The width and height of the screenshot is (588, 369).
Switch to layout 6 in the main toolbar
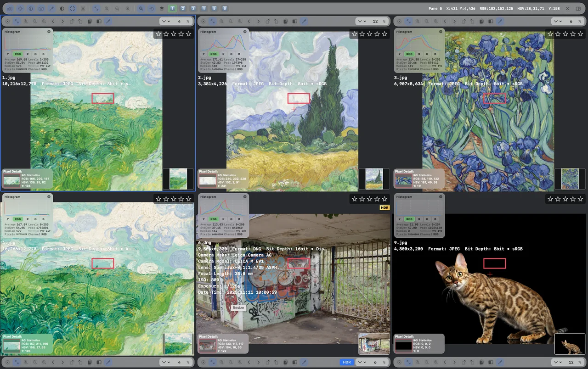pyautogui.click(x=225, y=9)
